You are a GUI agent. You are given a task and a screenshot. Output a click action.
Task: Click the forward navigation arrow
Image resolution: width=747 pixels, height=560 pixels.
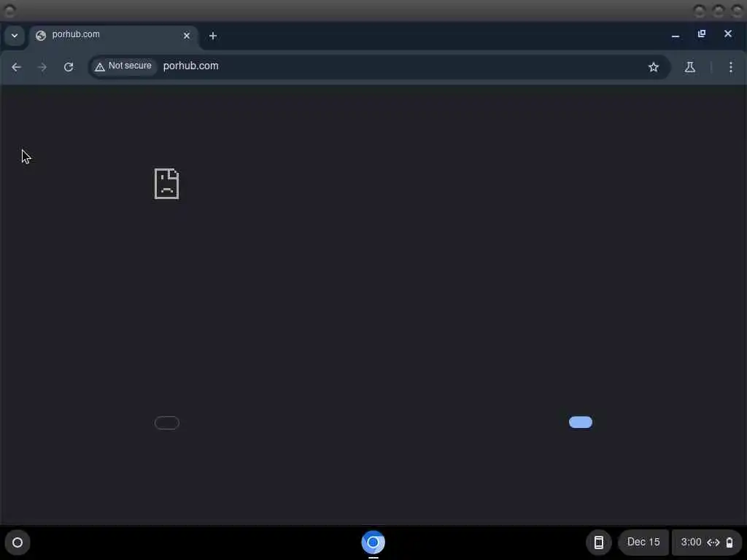(42, 67)
